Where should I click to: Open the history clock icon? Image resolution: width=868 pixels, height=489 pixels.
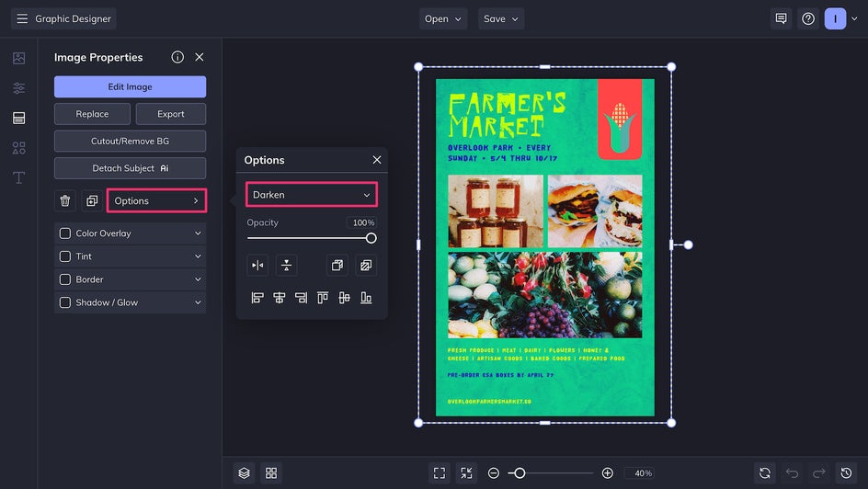[x=847, y=473]
